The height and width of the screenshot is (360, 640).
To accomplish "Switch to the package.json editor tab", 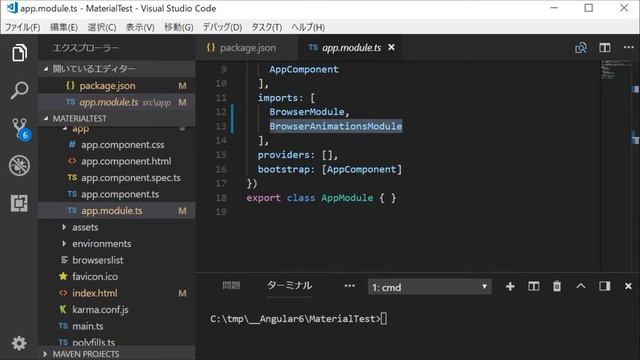I will tap(247, 48).
